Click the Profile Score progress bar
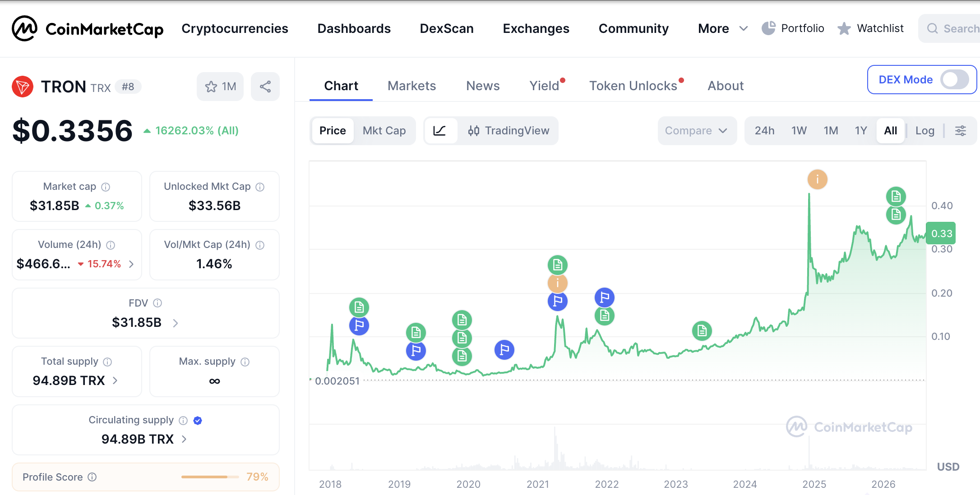This screenshot has height=495, width=980. point(210,477)
